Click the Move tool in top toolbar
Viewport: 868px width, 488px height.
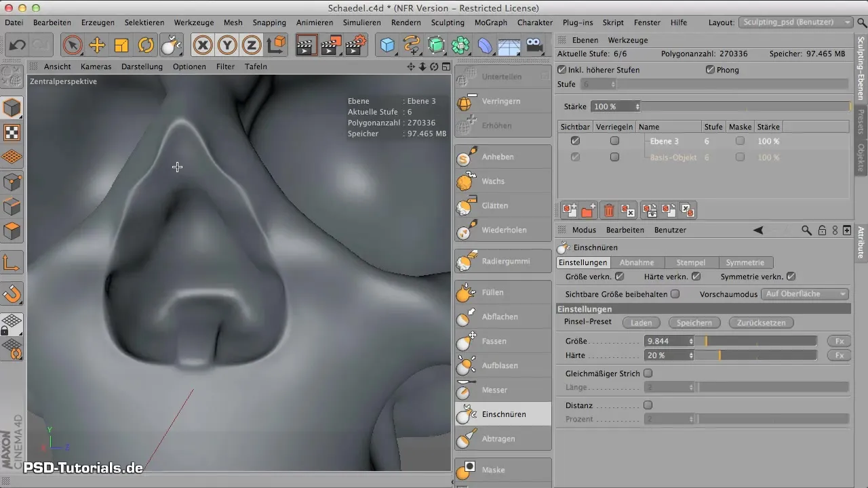97,45
